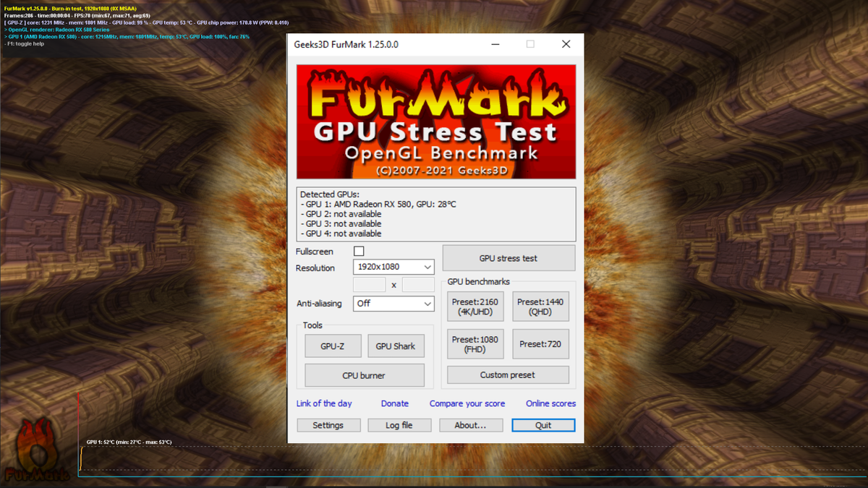Launch the GPU Shark tool
This screenshot has height=488, width=868.
pyautogui.click(x=396, y=346)
